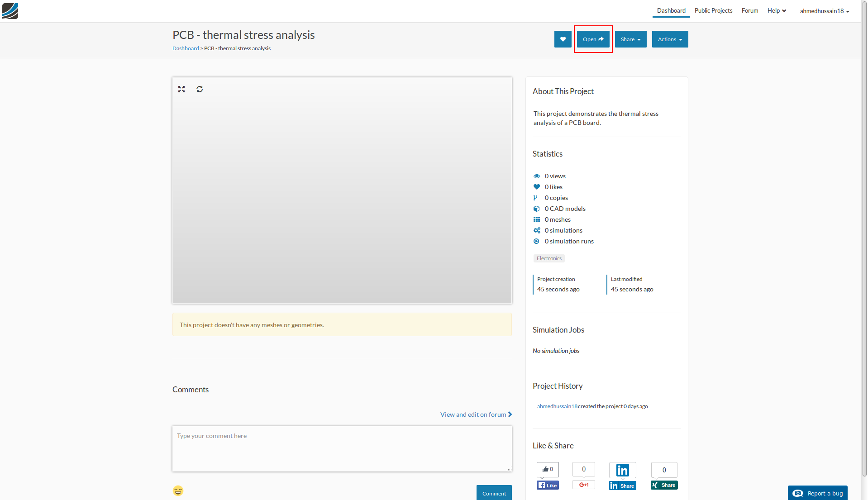868x500 pixels.
Task: Open the project in workbench
Action: coord(593,39)
